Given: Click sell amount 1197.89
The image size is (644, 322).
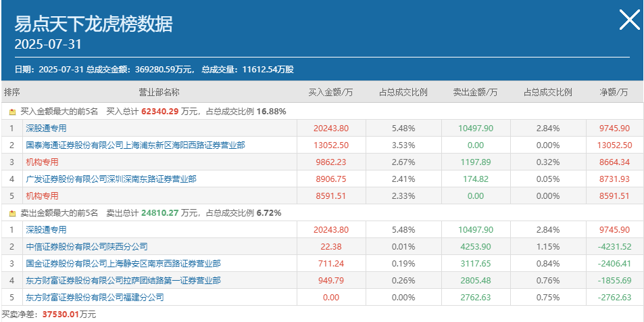Looking at the screenshot, I should pyautogui.click(x=476, y=162).
